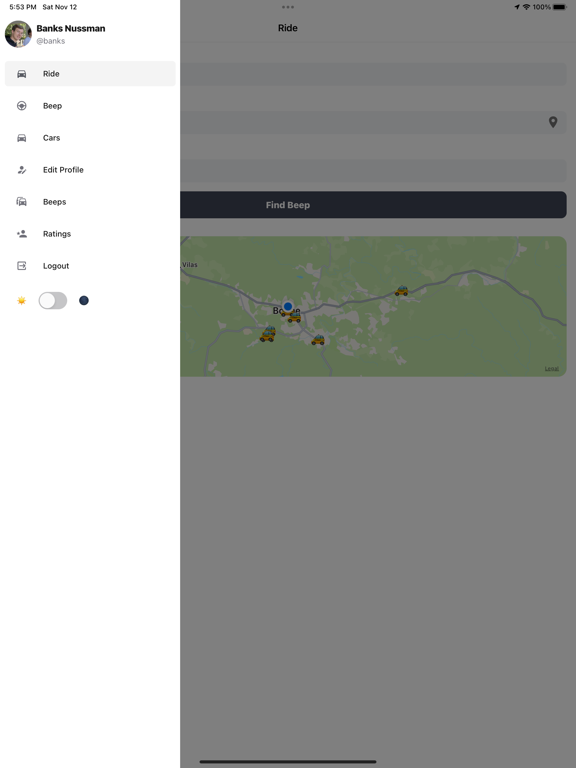The height and width of the screenshot is (768, 576).
Task: Tap the location services arrow in status bar
Action: pyautogui.click(x=517, y=7)
